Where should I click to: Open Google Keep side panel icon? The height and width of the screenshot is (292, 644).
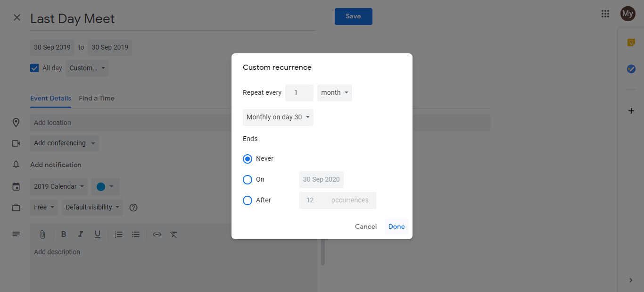coord(631,42)
